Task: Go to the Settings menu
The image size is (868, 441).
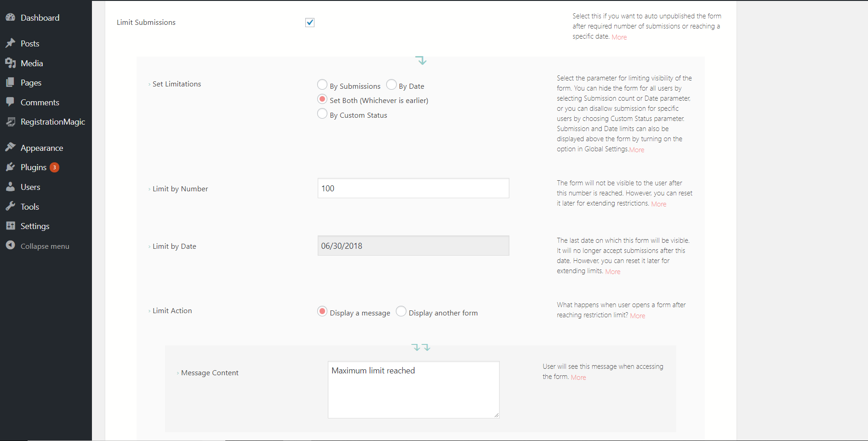Action: pyautogui.click(x=35, y=226)
